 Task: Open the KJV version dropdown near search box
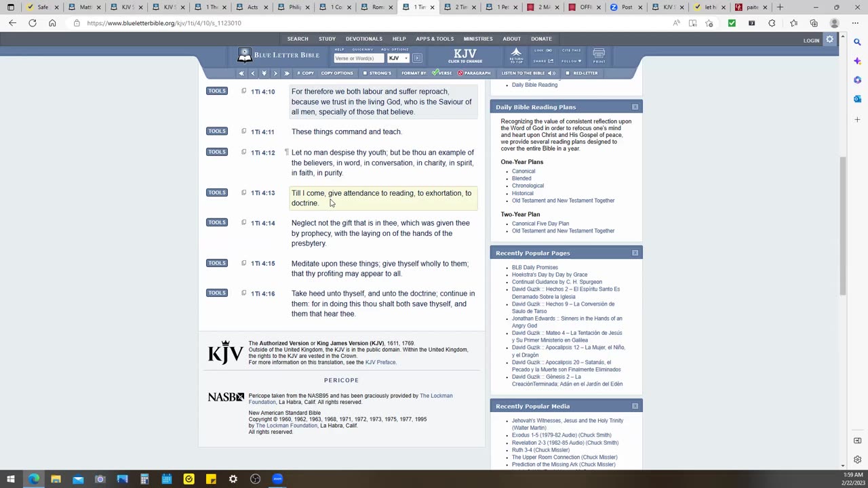coord(399,58)
